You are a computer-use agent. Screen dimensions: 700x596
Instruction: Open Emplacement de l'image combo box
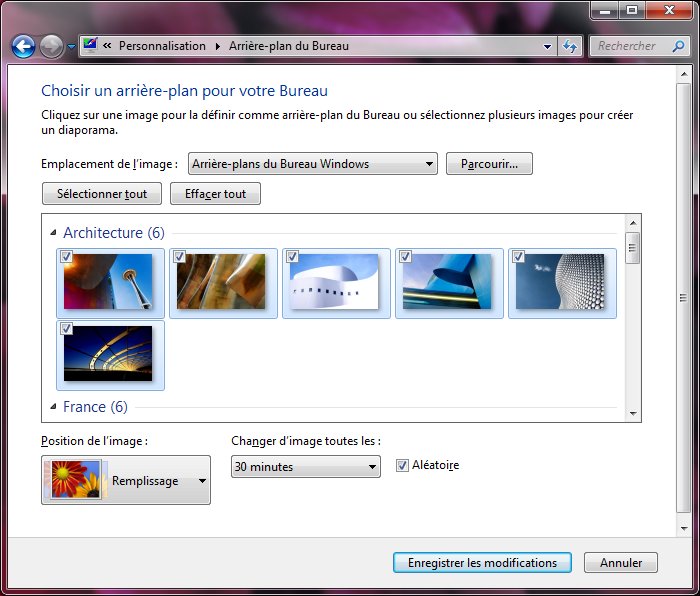tap(312, 164)
